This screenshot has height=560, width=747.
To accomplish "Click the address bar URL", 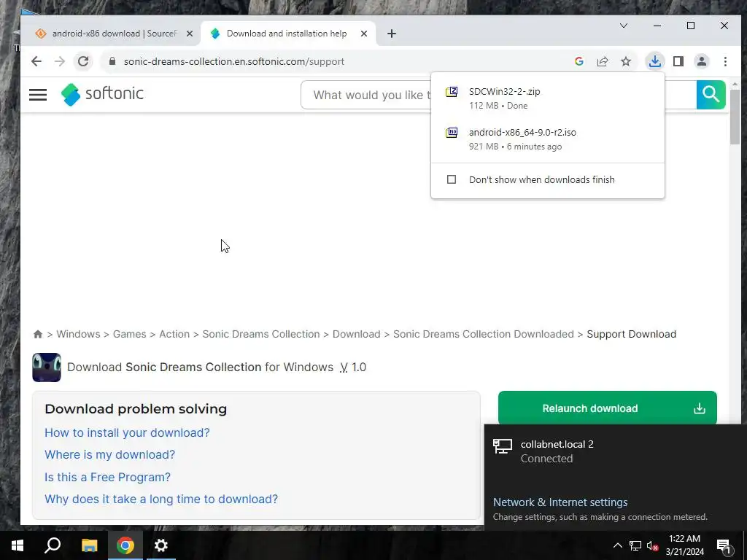I will 234,61.
